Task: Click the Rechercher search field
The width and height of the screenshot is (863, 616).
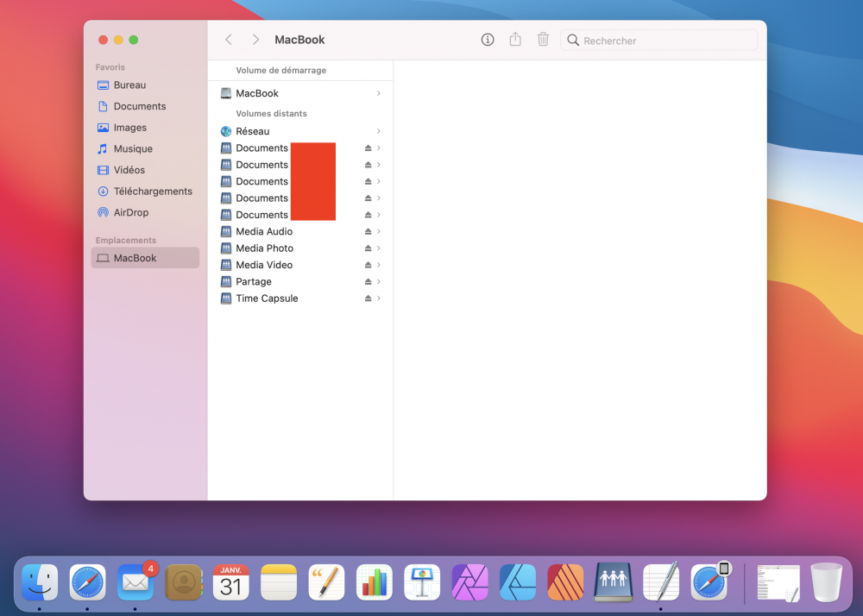Action: pos(665,41)
